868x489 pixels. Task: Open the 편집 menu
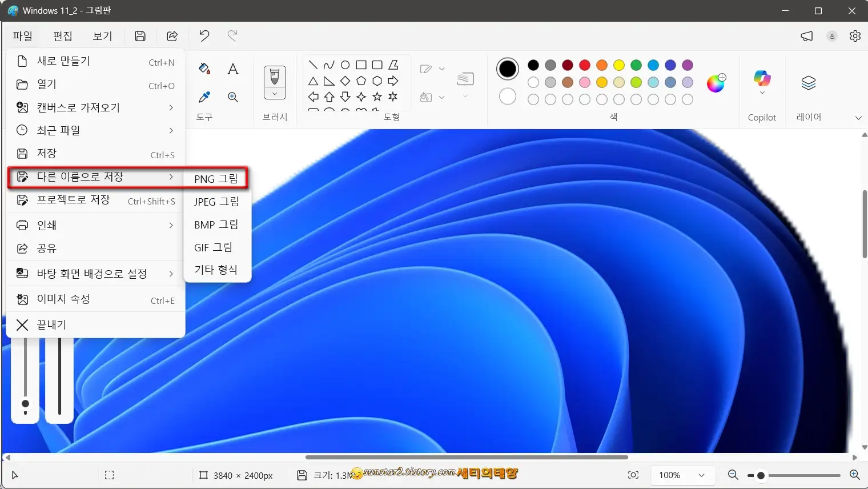coord(63,36)
